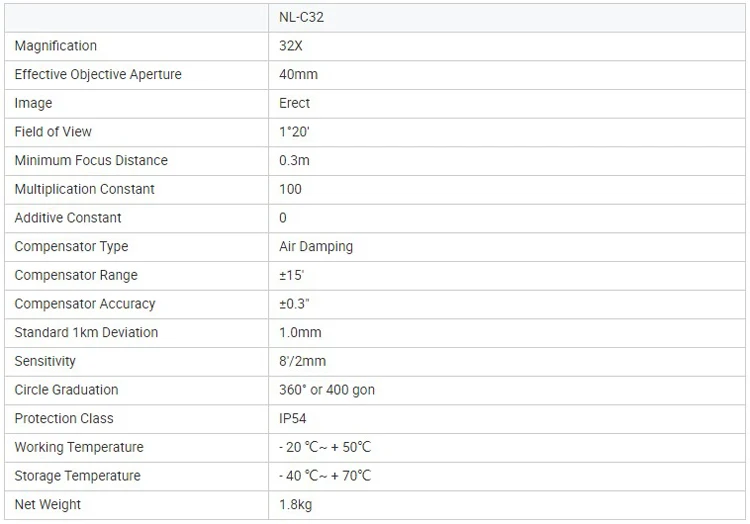Select the Field of View label
The image size is (750, 524).
point(53,132)
